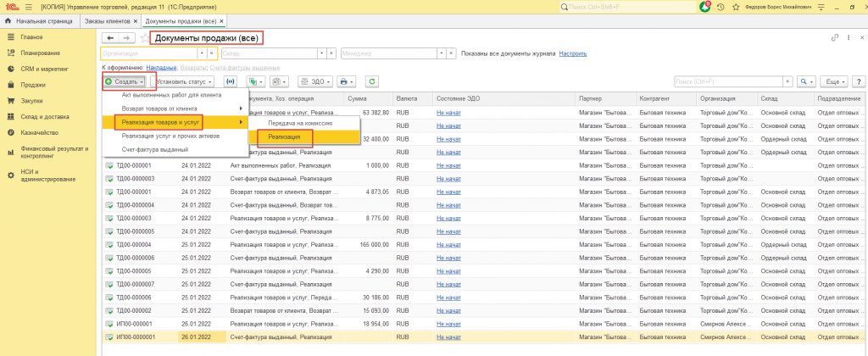Open the Накладные link
The height and width of the screenshot is (356, 868).
162,68
